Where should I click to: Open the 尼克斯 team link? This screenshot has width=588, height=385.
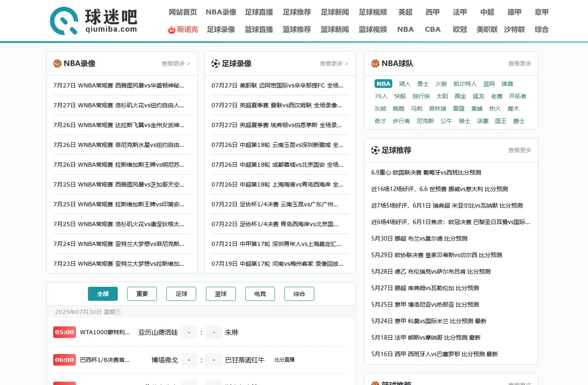coord(425,121)
